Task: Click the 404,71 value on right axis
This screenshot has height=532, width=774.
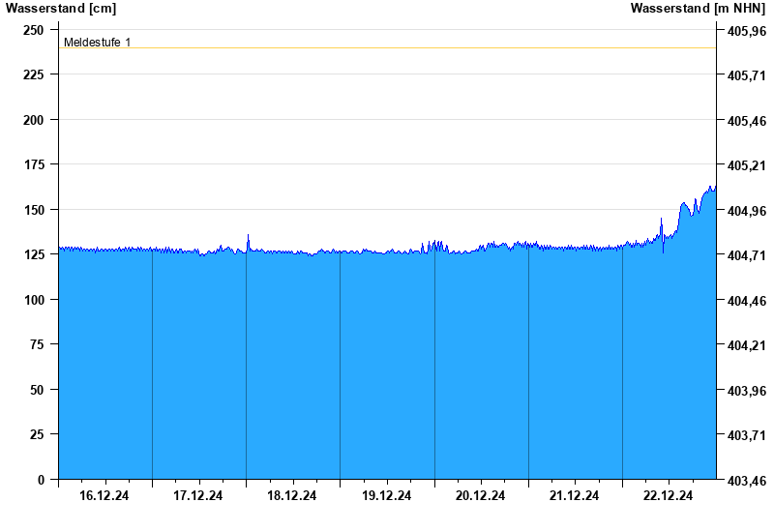Action: pyautogui.click(x=746, y=256)
